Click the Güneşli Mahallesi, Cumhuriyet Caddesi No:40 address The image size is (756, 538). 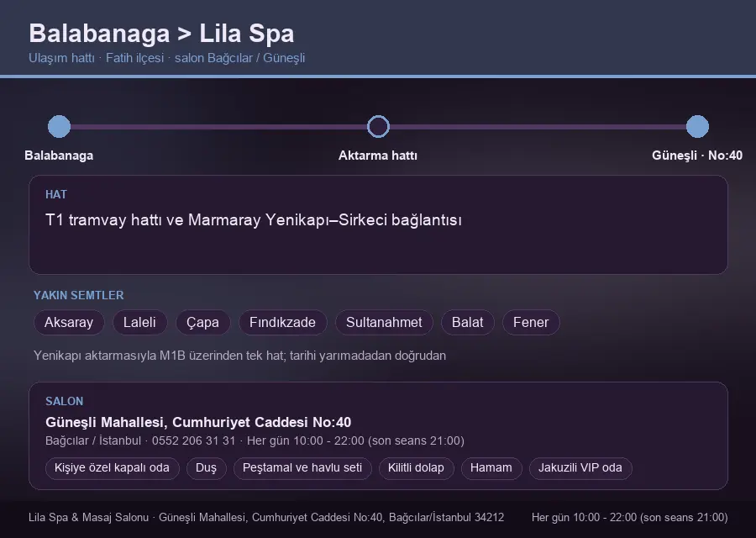[x=198, y=422]
